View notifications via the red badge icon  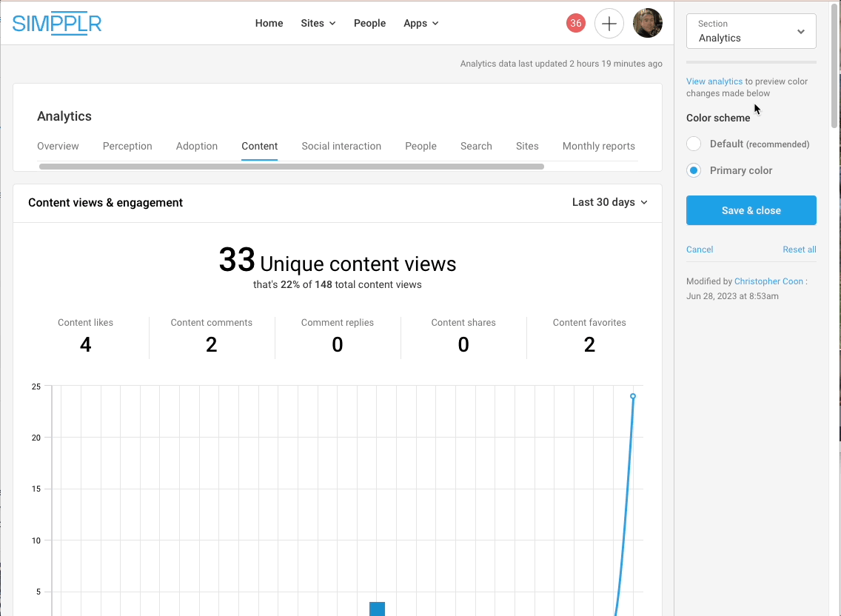(576, 23)
